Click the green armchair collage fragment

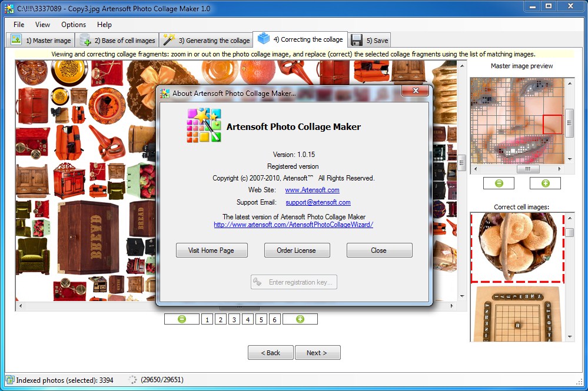tap(33, 256)
